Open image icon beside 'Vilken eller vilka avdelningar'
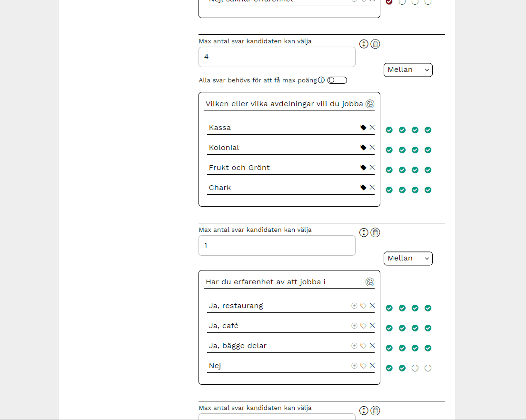 pyautogui.click(x=370, y=104)
